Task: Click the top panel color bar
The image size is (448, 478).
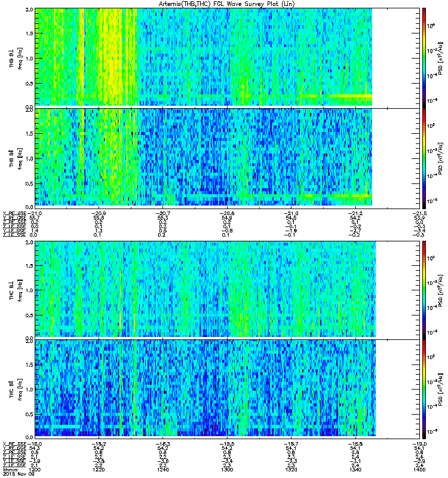Action: click(x=424, y=57)
